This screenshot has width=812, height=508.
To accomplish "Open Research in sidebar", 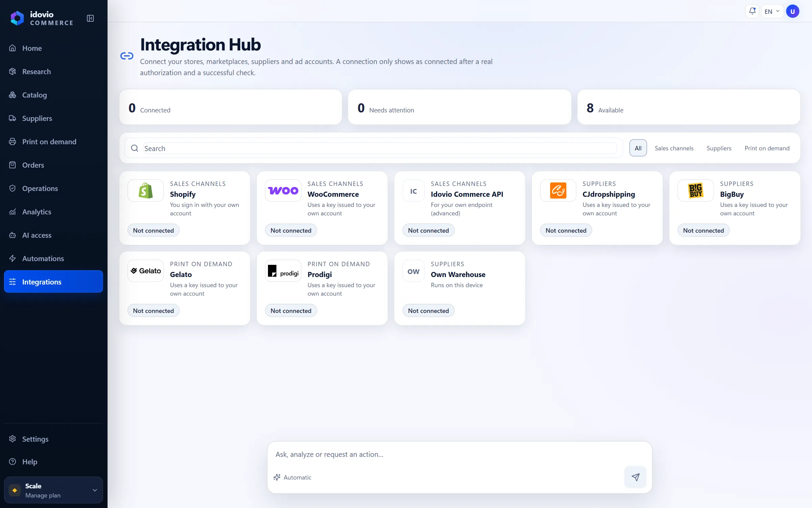I will [53, 71].
